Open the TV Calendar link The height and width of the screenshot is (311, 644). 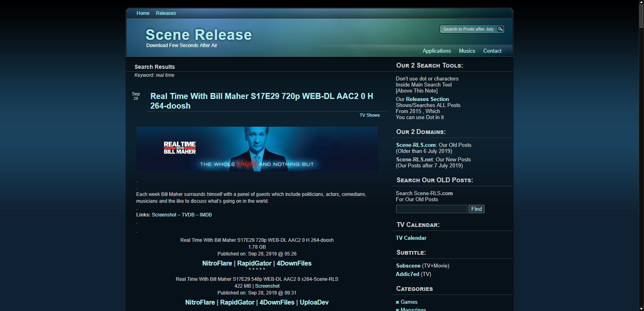411,238
